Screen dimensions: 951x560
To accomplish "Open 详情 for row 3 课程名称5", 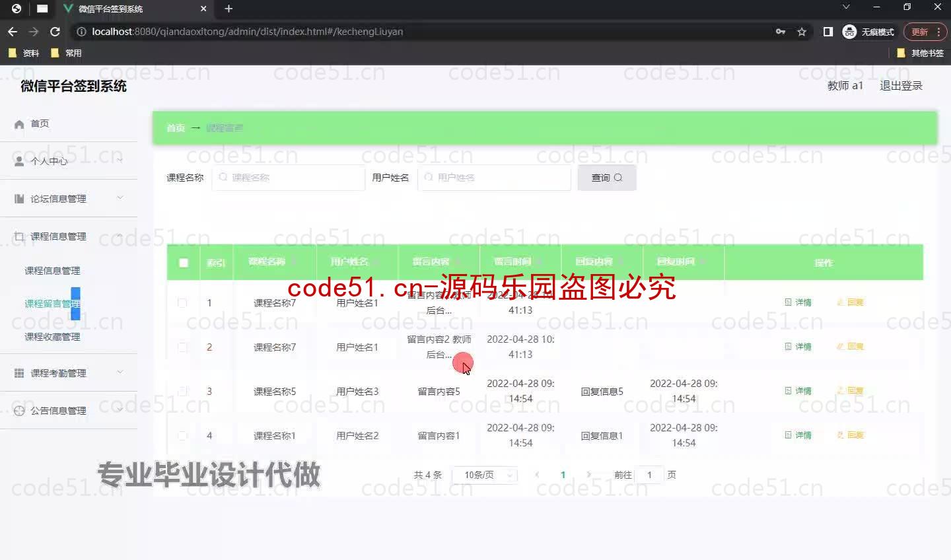I will (x=798, y=391).
